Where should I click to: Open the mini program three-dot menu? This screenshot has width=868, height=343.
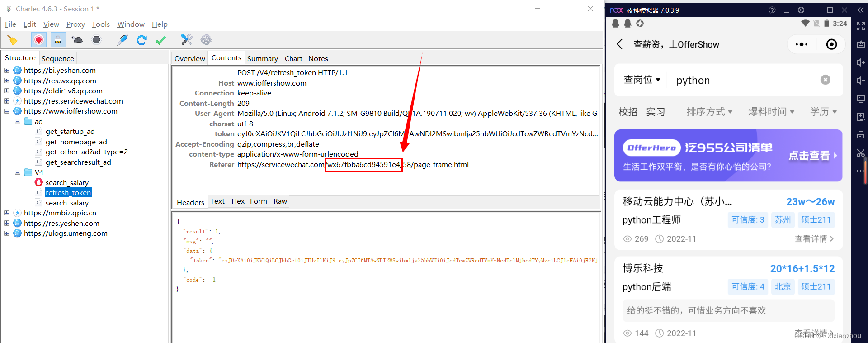click(802, 44)
